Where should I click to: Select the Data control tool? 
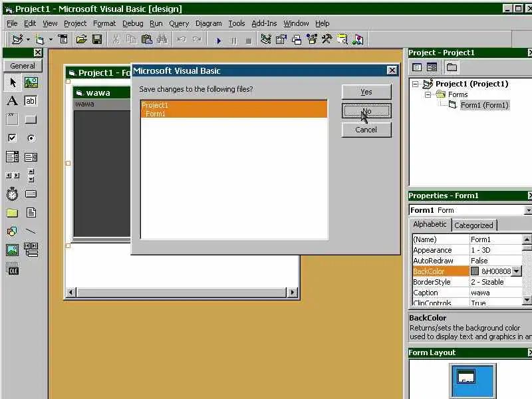pyautogui.click(x=31, y=250)
